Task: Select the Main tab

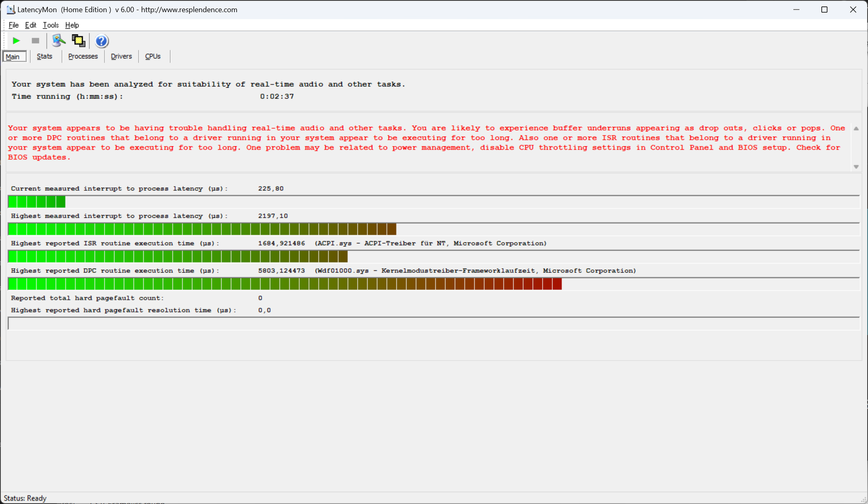Action: click(13, 57)
